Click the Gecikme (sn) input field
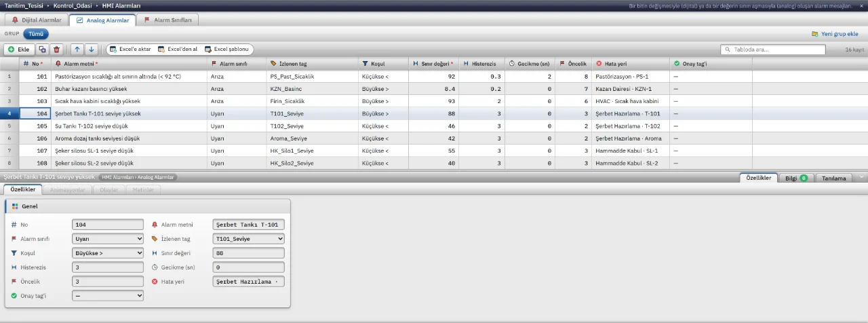Image resolution: width=868 pixels, height=323 pixels. (249, 267)
